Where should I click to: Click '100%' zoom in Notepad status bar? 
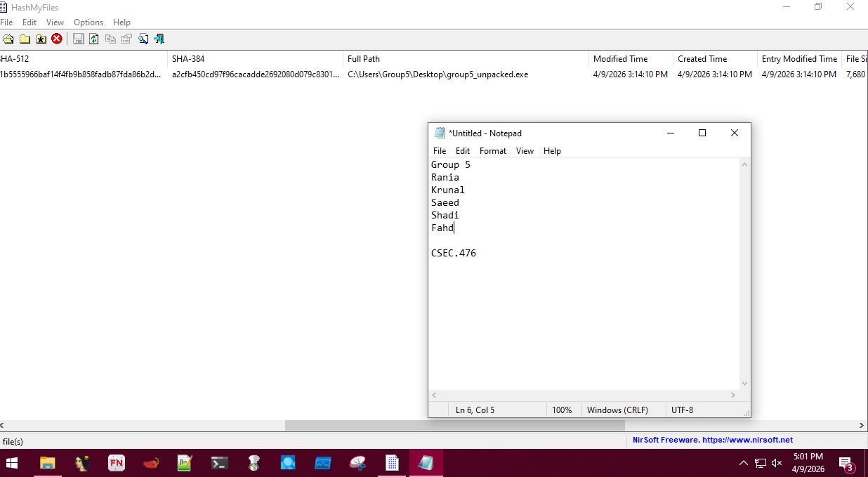562,410
